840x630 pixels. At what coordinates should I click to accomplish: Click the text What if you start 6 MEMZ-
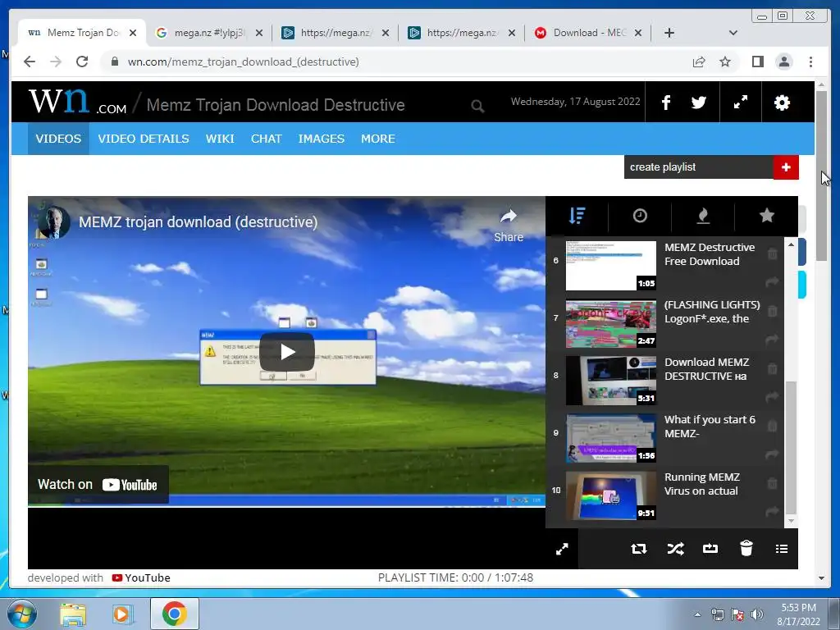710,427
